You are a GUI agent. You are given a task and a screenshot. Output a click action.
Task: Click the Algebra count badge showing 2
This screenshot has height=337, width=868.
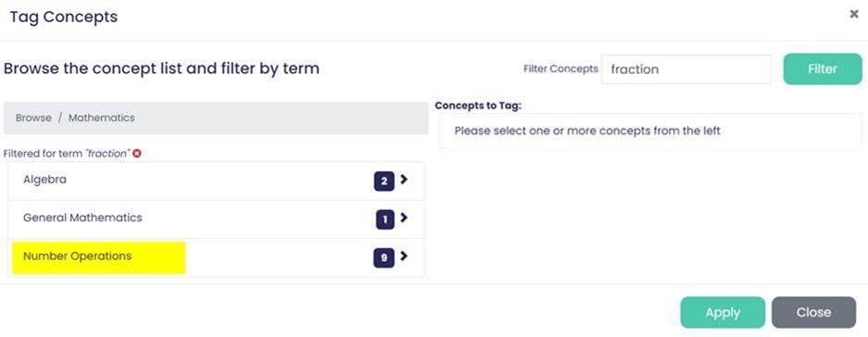click(x=384, y=181)
